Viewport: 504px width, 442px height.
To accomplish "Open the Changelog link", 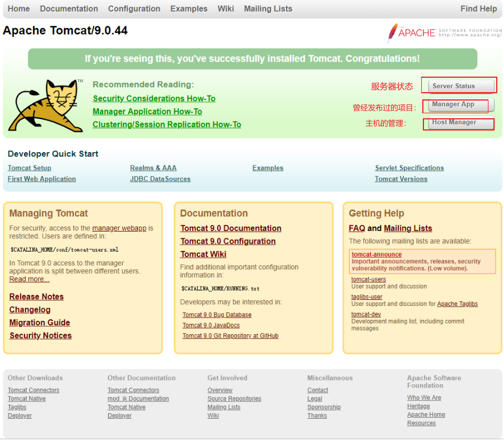I will pyautogui.click(x=30, y=309).
